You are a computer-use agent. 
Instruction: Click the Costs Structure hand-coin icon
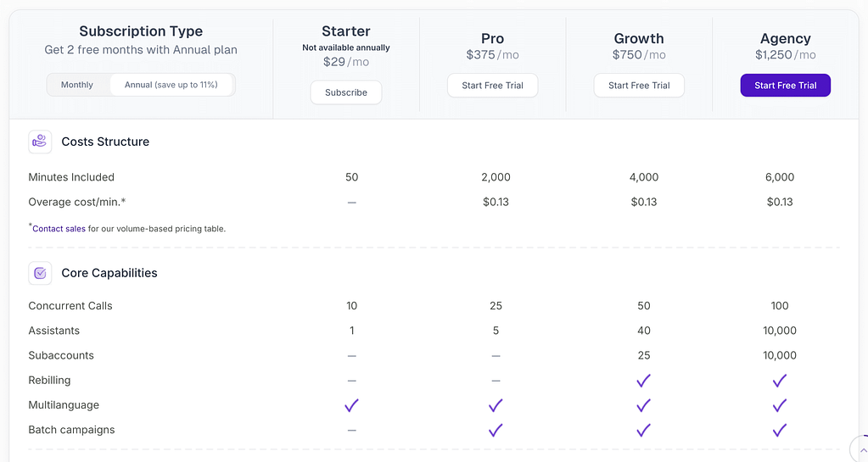pos(40,142)
